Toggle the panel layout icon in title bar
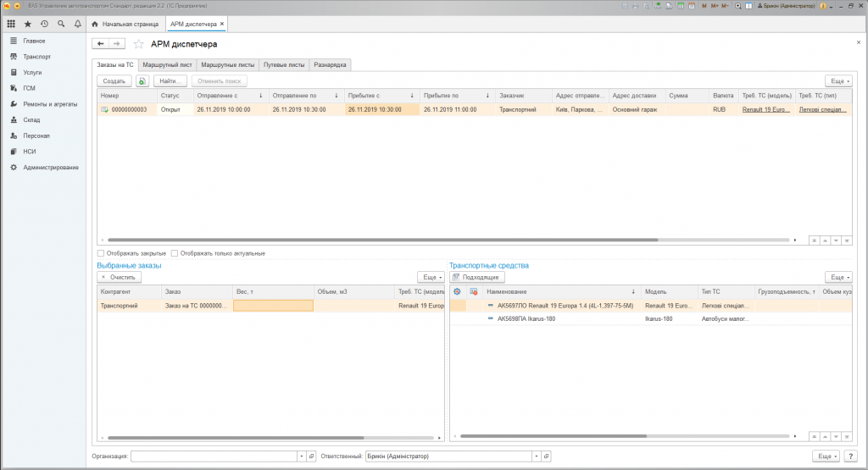This screenshot has width=868, height=470. coord(749,6)
